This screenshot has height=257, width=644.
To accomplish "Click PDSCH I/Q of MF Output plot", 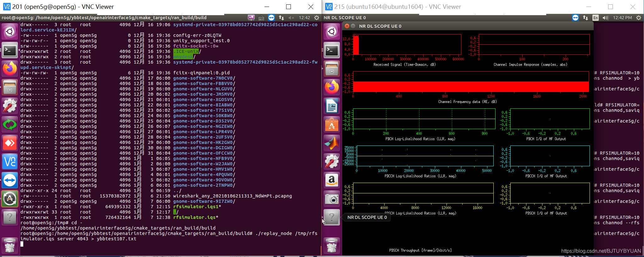I will (x=550, y=193).
